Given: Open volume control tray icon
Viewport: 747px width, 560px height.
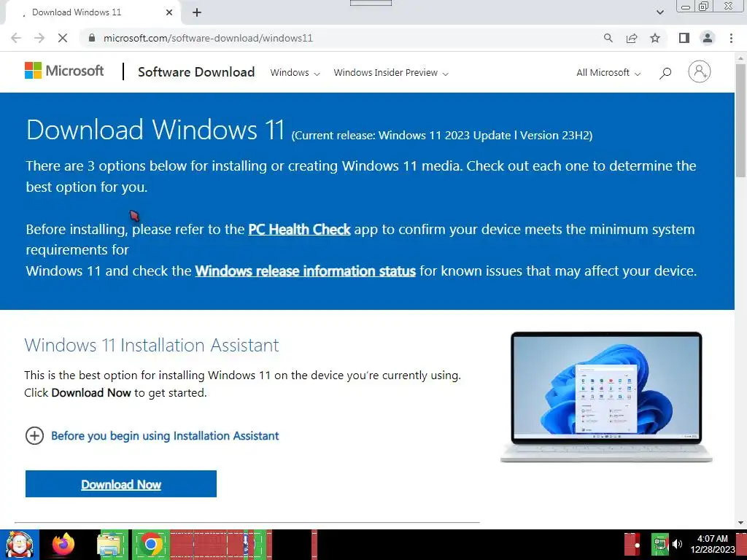Looking at the screenshot, I should point(677,544).
